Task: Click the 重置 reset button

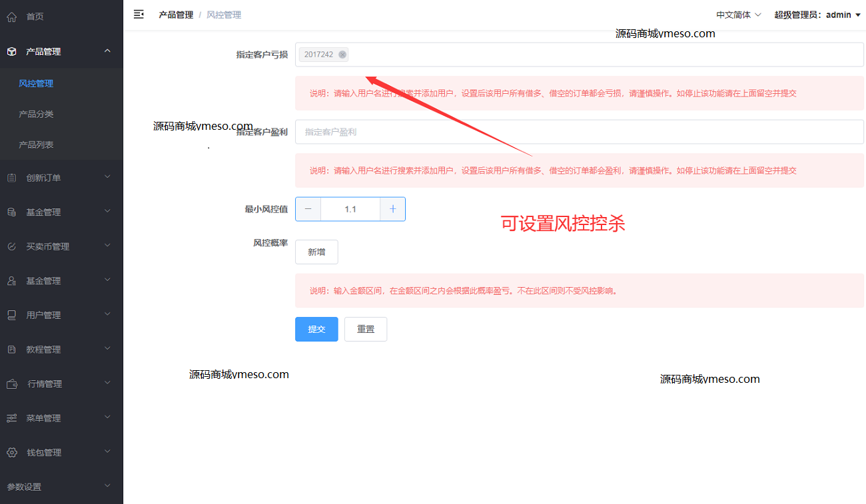Action: 366,329
